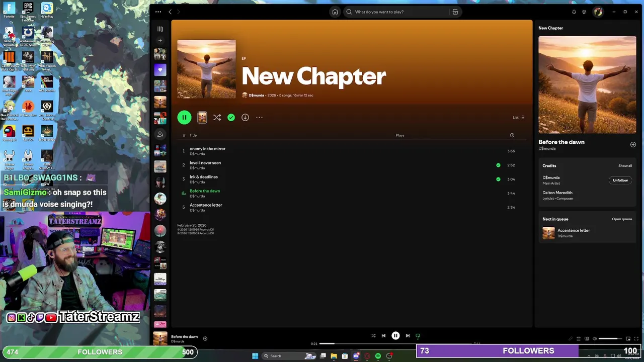Pause playback in bottom player bar
The height and width of the screenshot is (362, 644).
(395, 335)
